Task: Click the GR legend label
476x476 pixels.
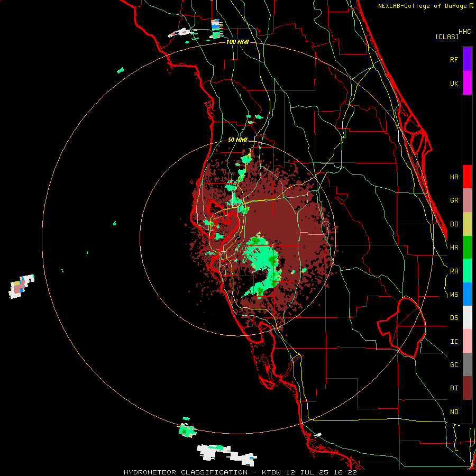Action: click(454, 200)
